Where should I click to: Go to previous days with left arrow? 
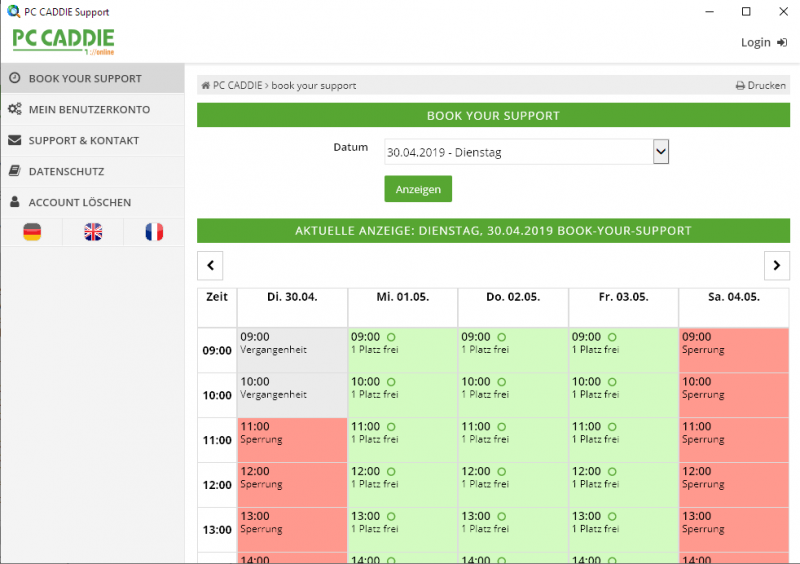[x=210, y=265]
